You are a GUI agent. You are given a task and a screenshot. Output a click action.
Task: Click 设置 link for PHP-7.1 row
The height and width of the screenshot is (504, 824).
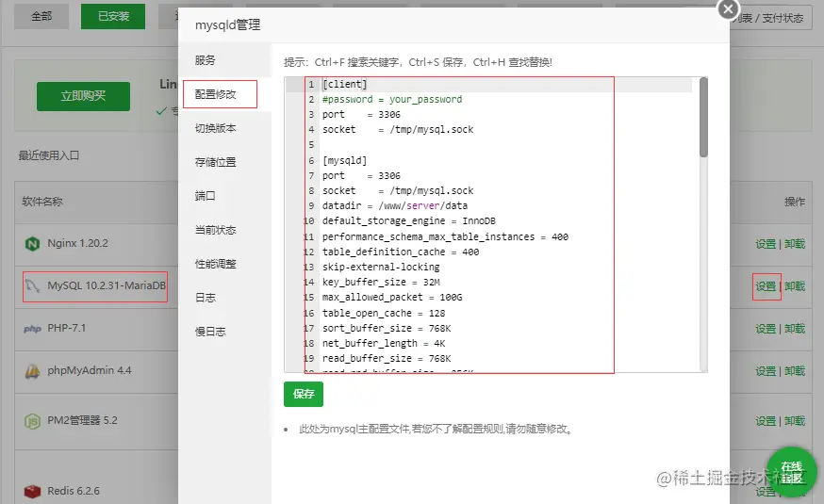(766, 329)
